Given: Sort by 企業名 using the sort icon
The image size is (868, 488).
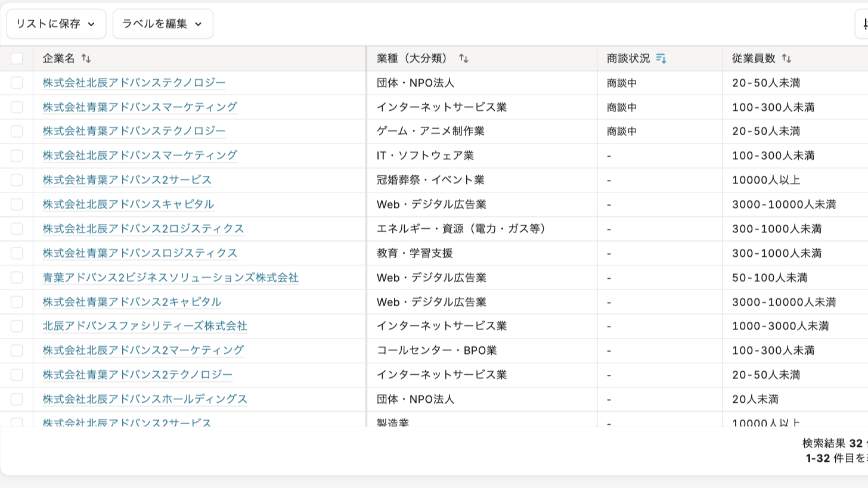Looking at the screenshot, I should pos(86,58).
